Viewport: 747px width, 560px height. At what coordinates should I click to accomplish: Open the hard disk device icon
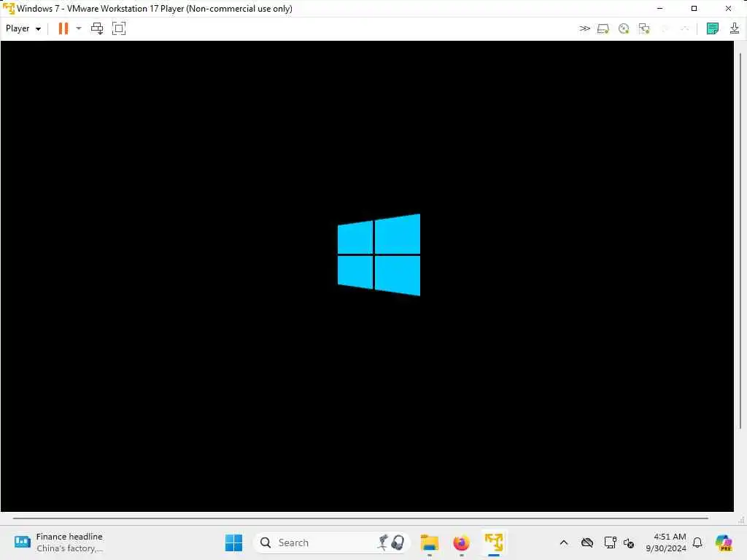point(603,28)
